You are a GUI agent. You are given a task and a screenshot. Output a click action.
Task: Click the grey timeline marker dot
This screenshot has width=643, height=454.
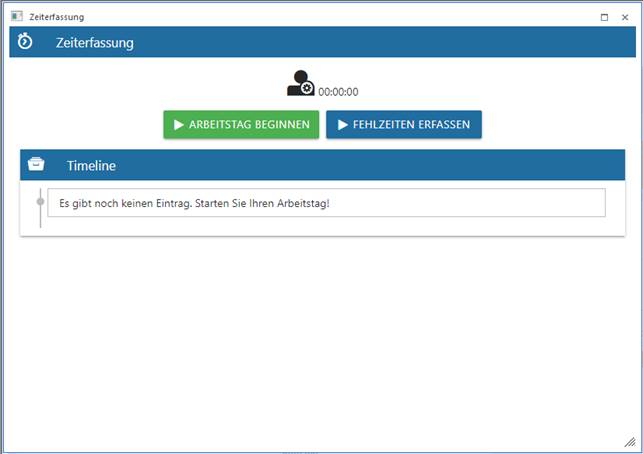tap(40, 202)
